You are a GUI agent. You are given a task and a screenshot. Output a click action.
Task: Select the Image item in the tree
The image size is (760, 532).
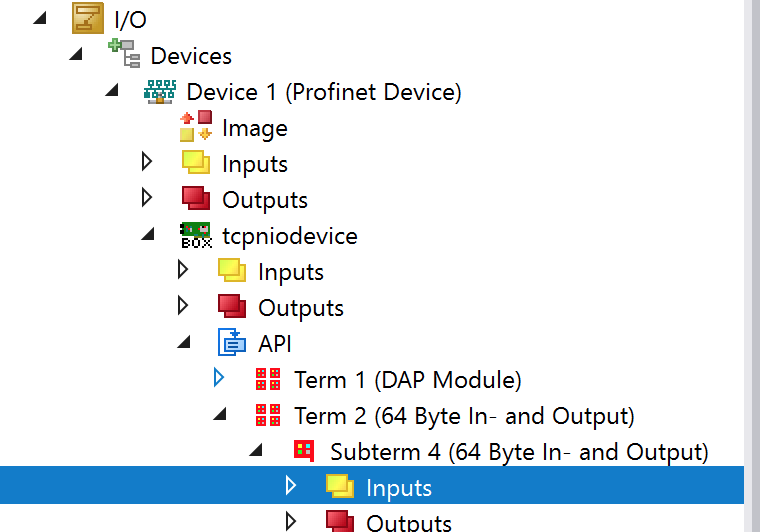[x=255, y=128]
